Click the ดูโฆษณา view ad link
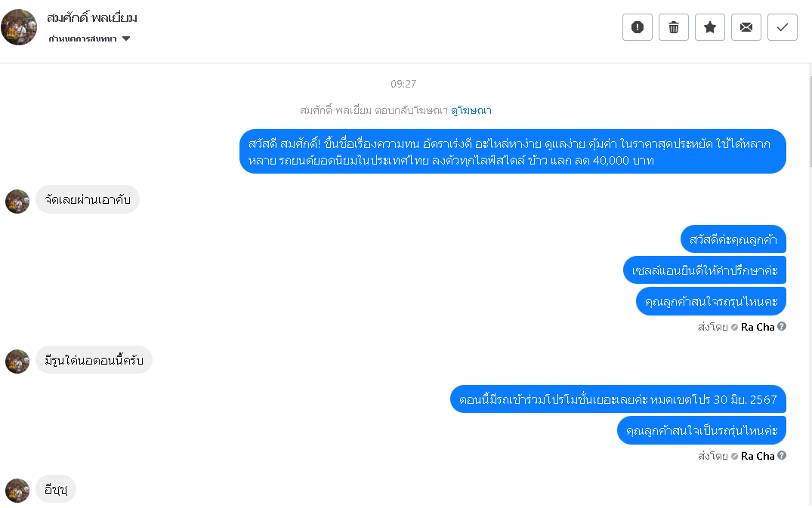The width and height of the screenshot is (812, 508). click(471, 110)
